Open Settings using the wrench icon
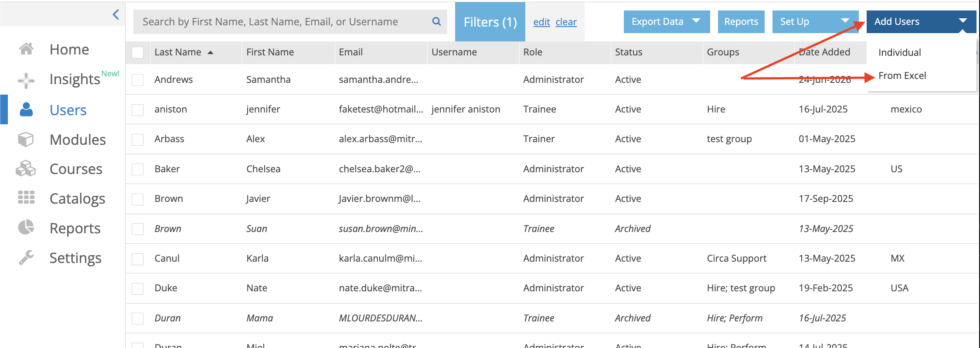Screen dimensions: 980x348 [26, 257]
